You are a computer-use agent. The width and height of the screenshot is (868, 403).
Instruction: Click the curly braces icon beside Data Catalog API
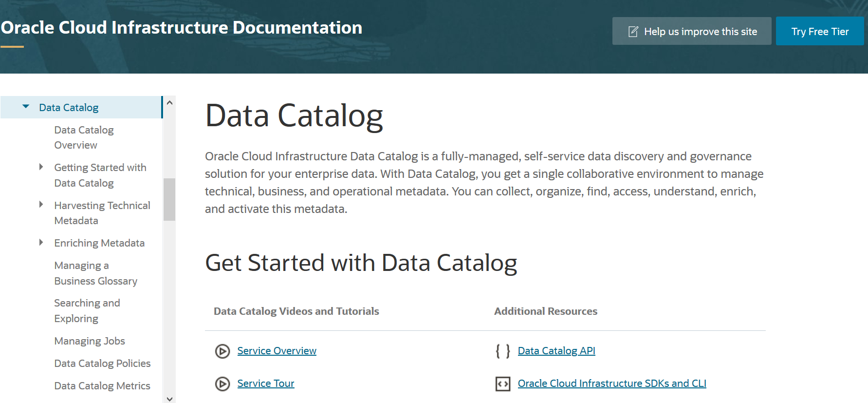point(503,351)
